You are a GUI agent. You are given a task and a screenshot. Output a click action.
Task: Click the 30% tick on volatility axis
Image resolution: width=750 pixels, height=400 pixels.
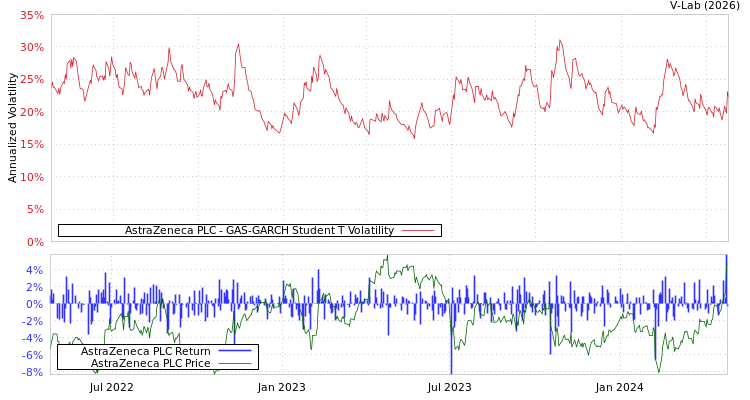coord(31,48)
